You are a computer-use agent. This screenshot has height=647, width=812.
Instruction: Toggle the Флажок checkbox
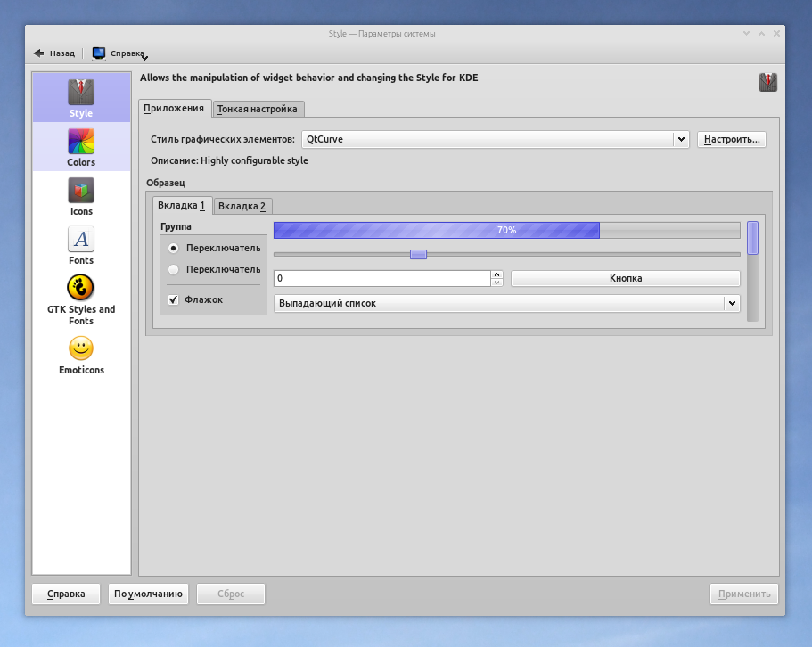tap(174, 299)
